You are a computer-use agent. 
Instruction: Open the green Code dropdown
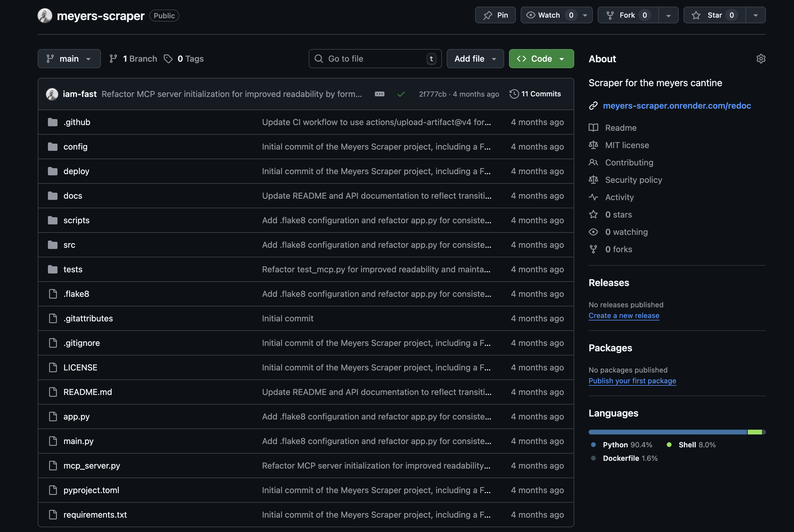(541, 58)
